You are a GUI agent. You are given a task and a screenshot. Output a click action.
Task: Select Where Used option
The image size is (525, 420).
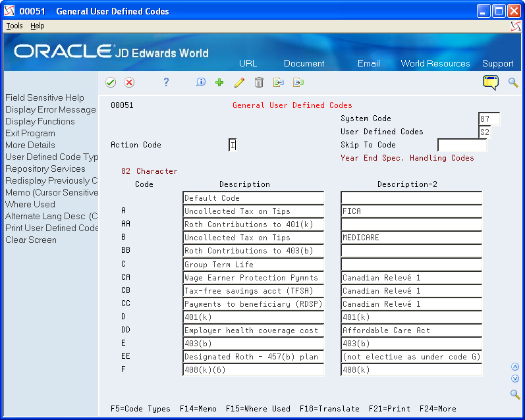[30, 205]
